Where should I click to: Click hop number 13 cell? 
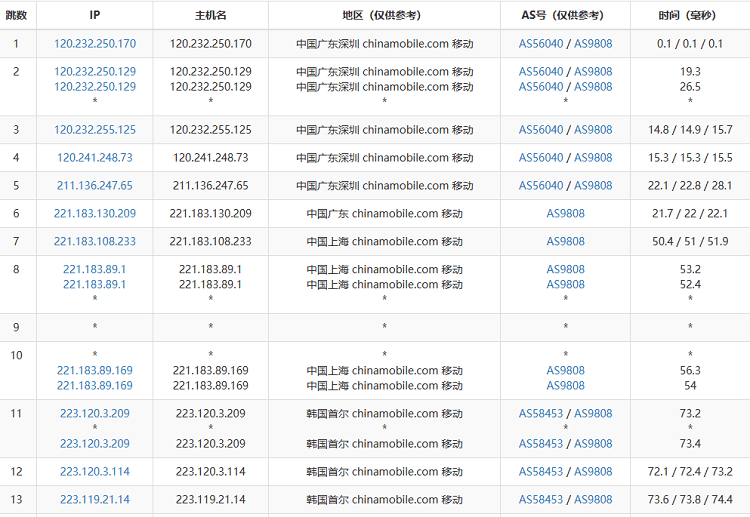click(16, 499)
